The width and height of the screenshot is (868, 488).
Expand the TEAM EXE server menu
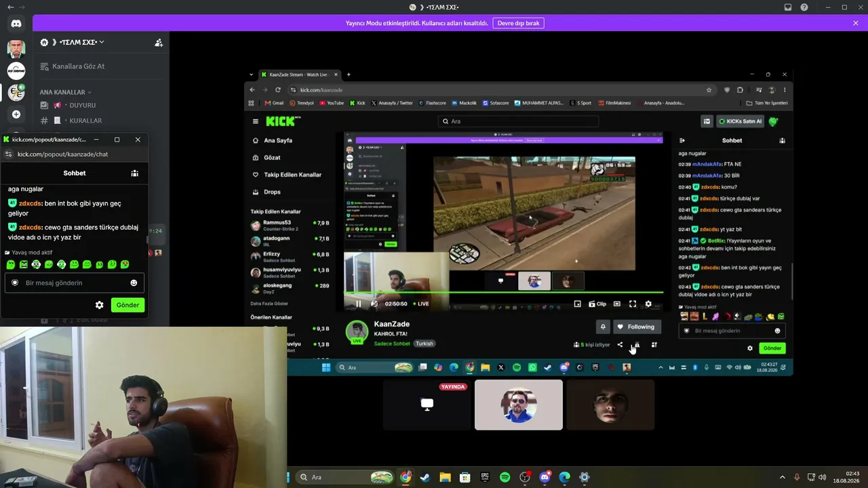73,42
